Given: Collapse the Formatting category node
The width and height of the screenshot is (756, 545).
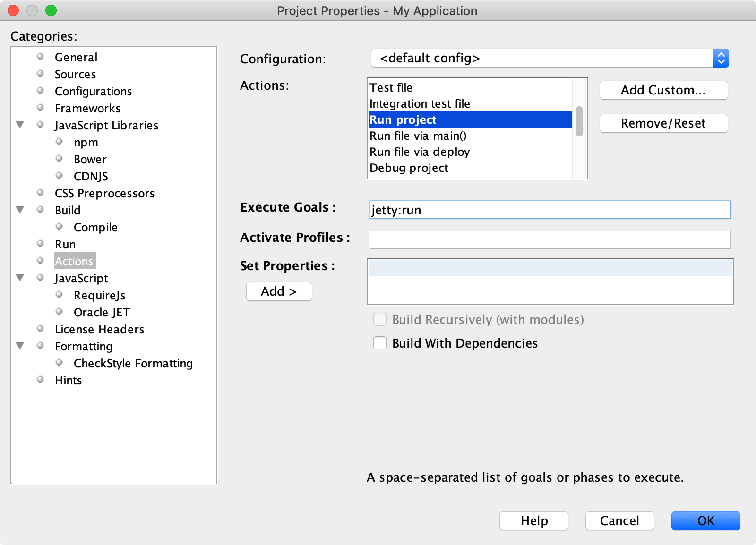Looking at the screenshot, I should coord(20,346).
